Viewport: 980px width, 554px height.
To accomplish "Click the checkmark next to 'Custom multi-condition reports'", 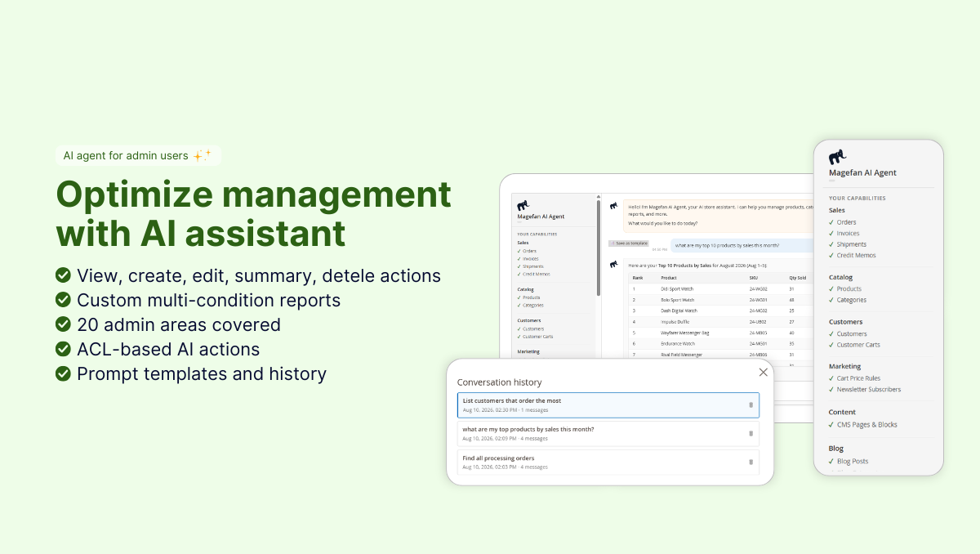I will tap(63, 301).
